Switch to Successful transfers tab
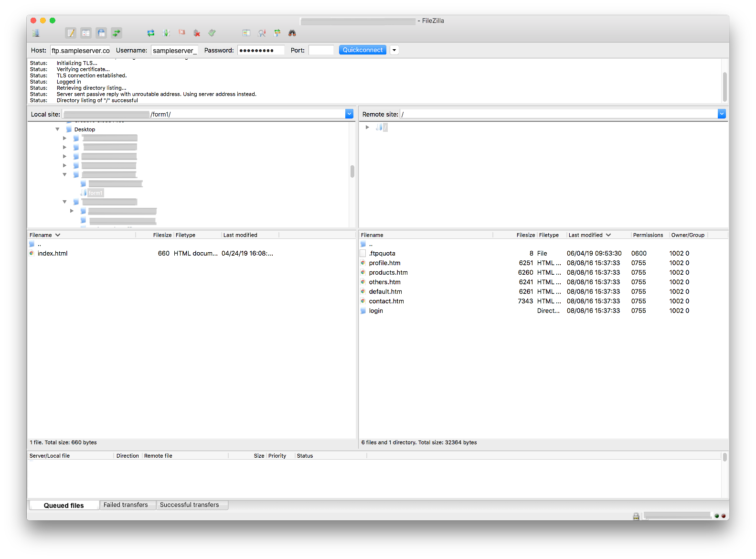 click(189, 505)
